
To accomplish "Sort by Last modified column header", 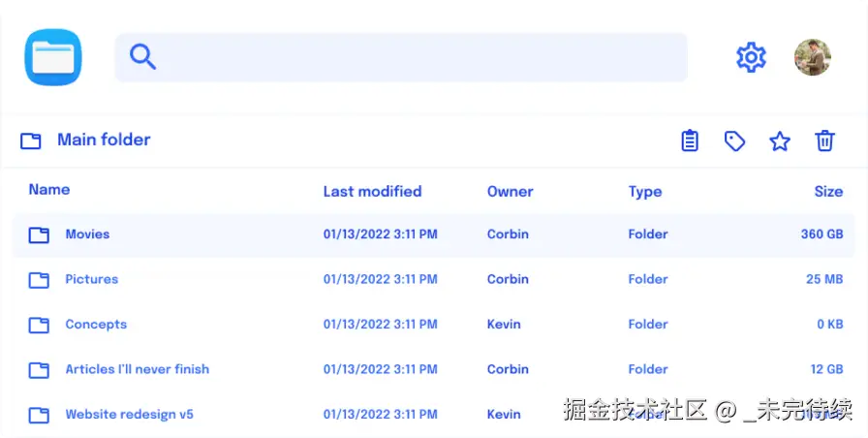I will tap(372, 192).
